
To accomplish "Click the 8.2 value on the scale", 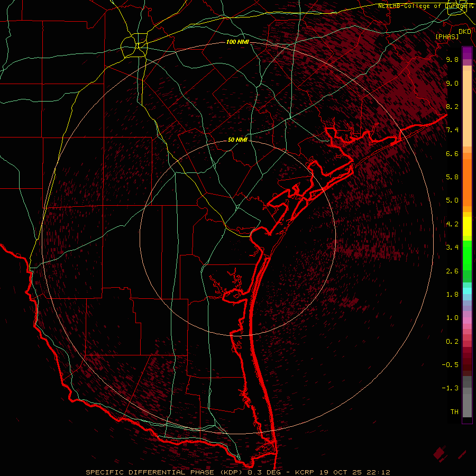I will click(452, 106).
